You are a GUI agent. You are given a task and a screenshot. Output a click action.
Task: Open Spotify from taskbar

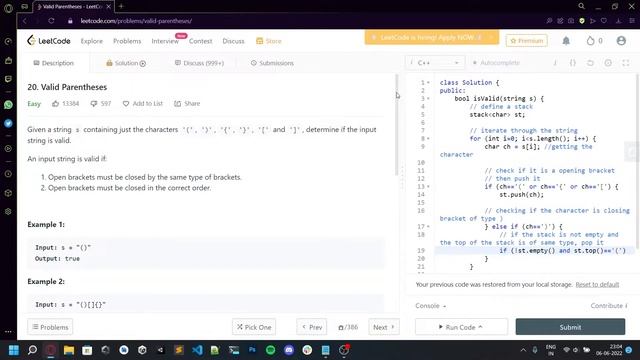(x=270, y=350)
